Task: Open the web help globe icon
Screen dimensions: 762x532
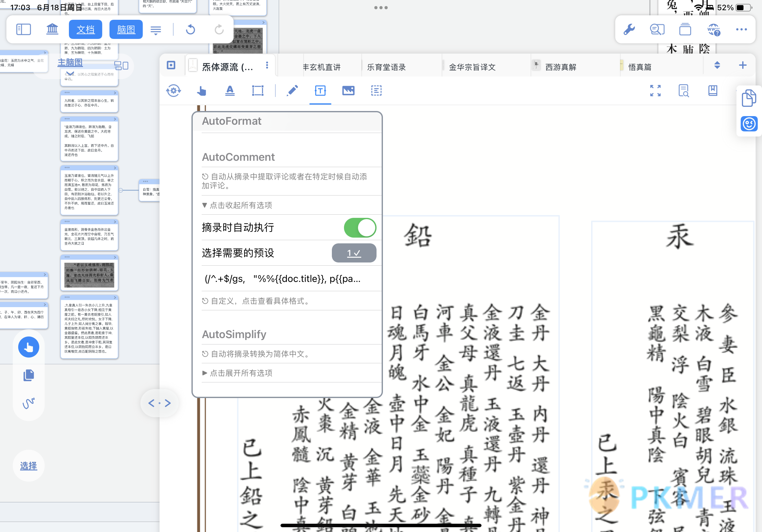Action: (714, 30)
